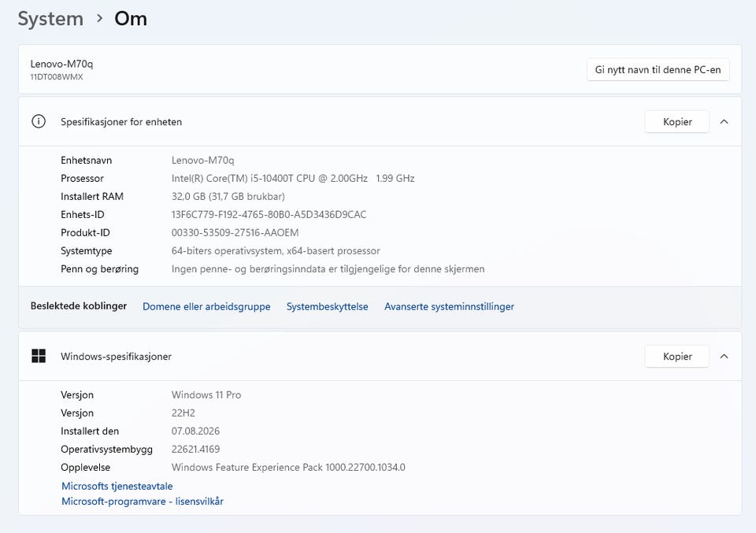Viewport: 756px width, 533px height.
Task: Select Enhets-ID value 13F6C779-F192-4765-80B0-A5D3436D9CAC
Action: tap(269, 214)
